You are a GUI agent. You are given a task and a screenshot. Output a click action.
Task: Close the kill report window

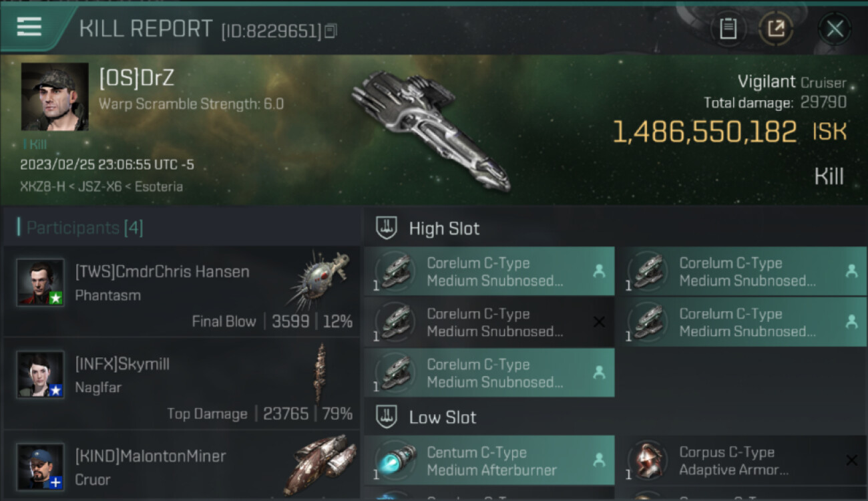point(835,29)
